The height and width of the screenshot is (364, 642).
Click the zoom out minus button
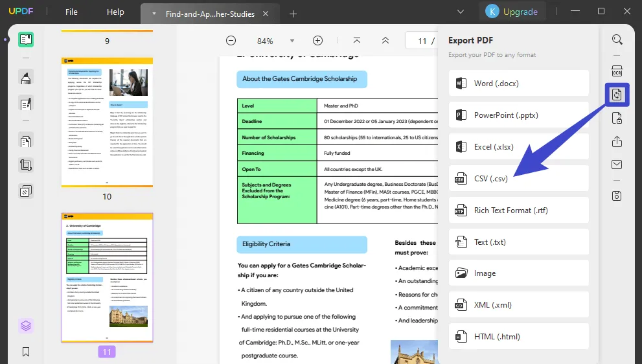tap(231, 40)
